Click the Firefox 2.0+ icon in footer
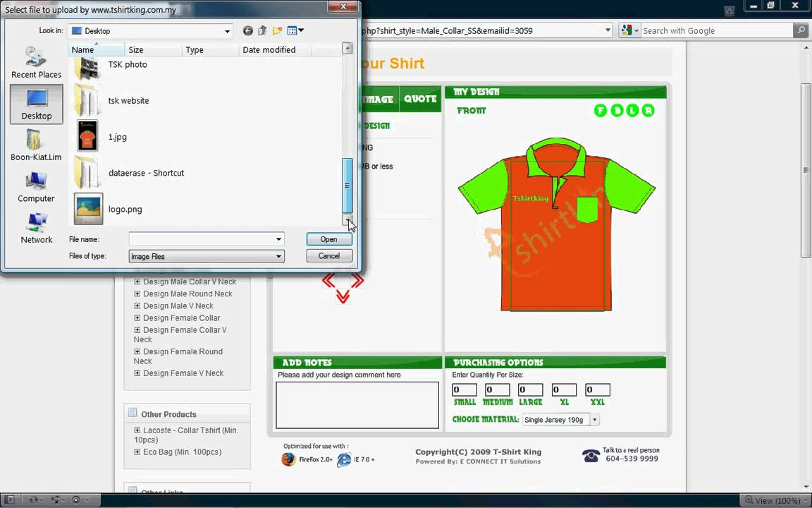The image size is (812, 508). click(x=288, y=459)
